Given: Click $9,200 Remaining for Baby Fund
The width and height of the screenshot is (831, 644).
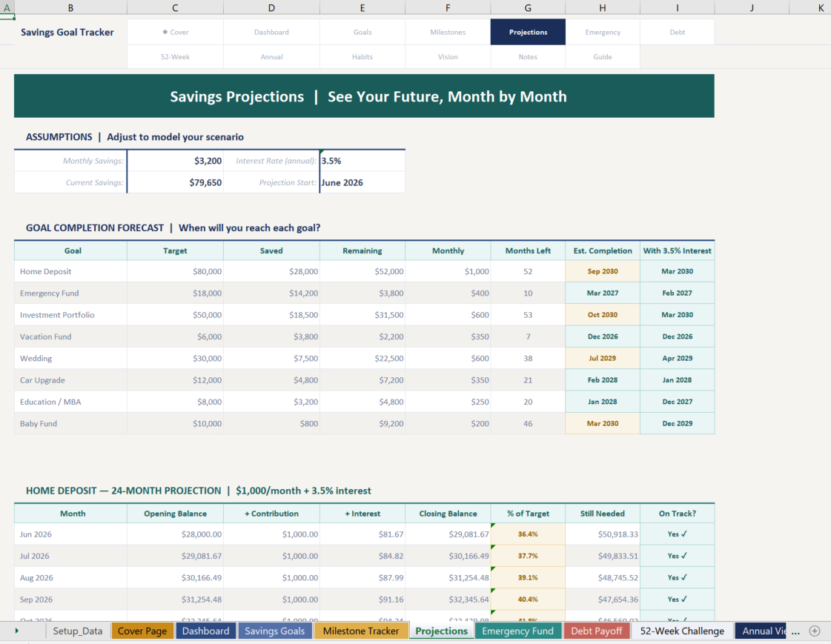Looking at the screenshot, I should 362,423.
